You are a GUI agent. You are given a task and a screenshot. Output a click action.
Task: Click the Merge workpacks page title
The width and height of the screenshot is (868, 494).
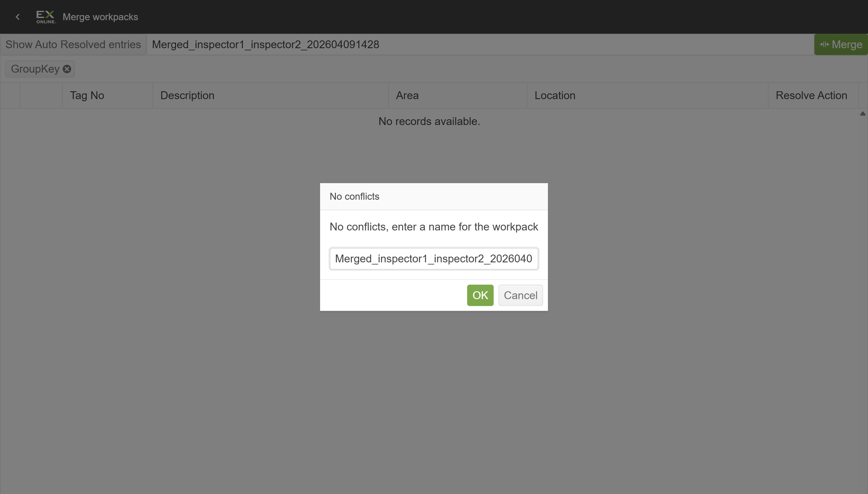pyautogui.click(x=100, y=17)
